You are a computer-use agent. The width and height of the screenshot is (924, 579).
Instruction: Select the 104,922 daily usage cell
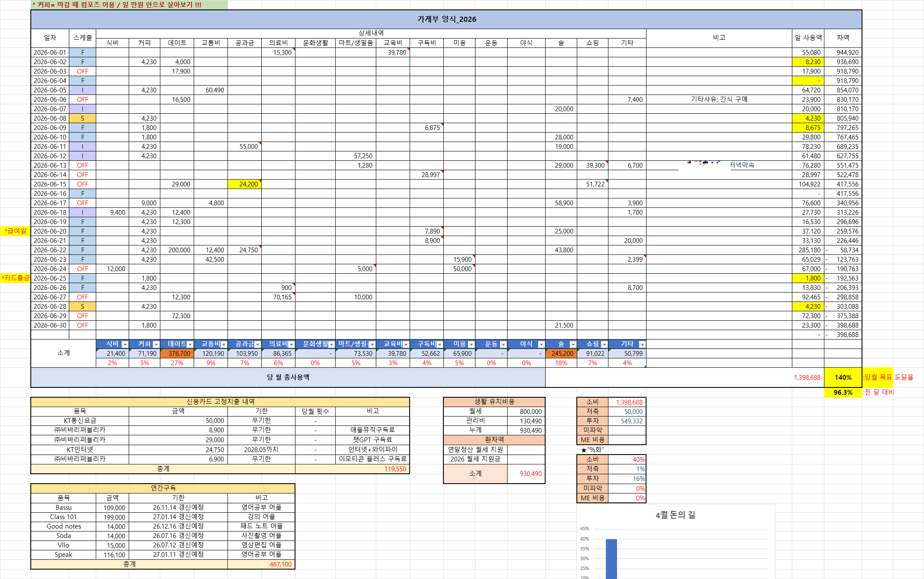click(808, 184)
